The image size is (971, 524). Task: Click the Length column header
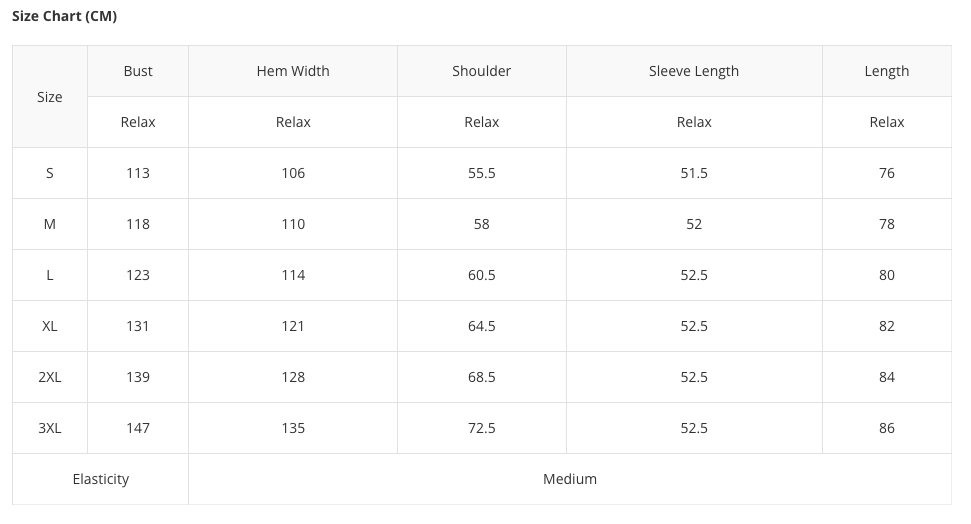887,71
